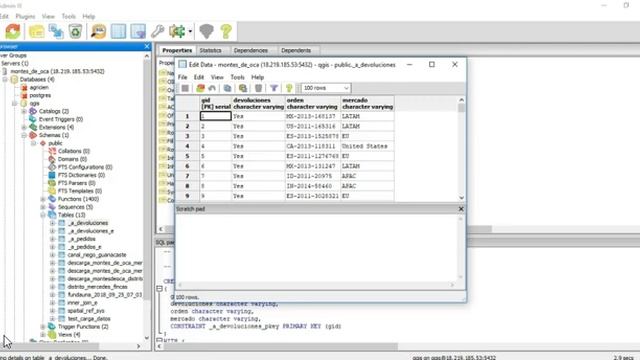This screenshot has width=640, height=360.
Task: Switch to the Statistics tab
Action: (x=211, y=51)
